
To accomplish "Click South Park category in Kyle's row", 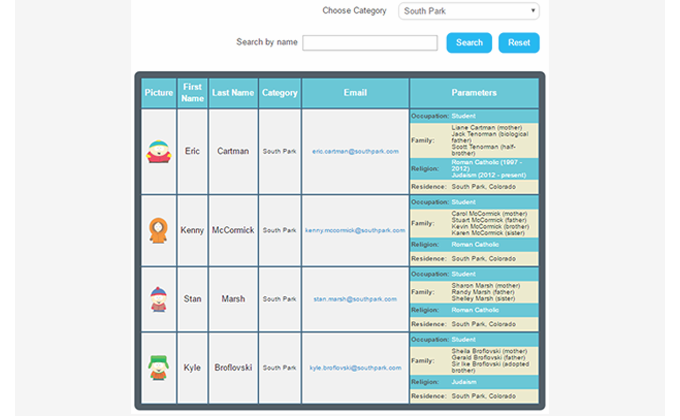I will click(280, 368).
